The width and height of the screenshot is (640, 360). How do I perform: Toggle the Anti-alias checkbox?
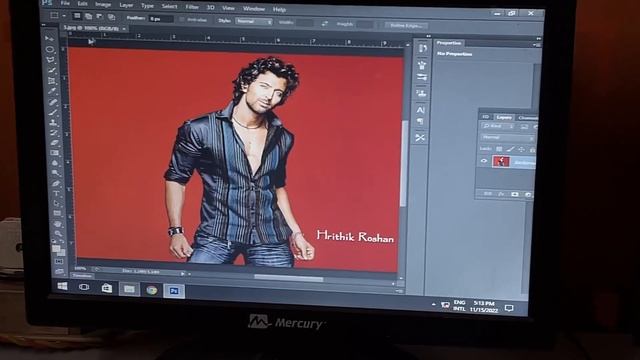click(x=182, y=19)
